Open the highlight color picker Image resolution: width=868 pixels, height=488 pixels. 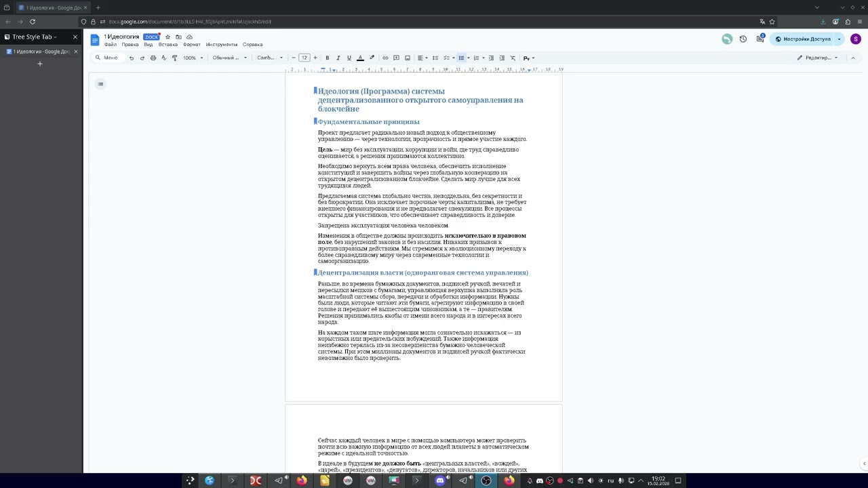click(372, 58)
